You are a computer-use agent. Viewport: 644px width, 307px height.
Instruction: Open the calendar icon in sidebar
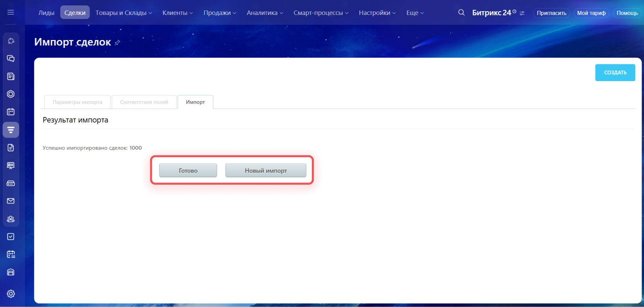[x=11, y=112]
